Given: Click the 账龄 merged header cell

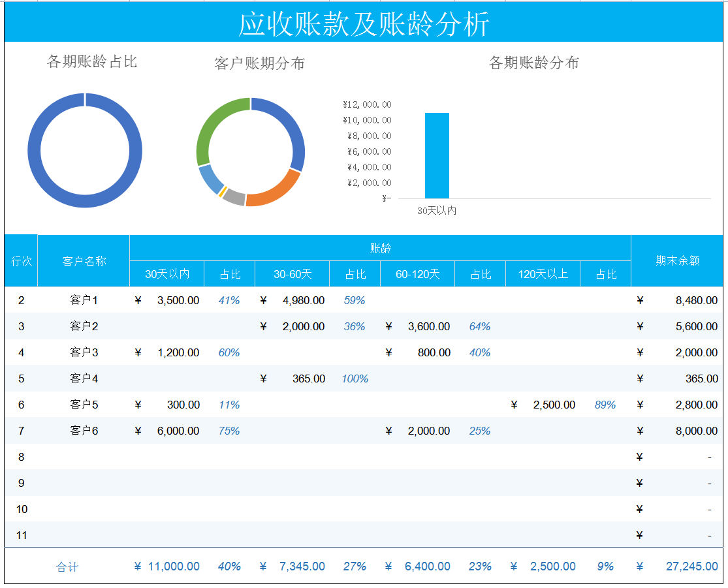Looking at the screenshot, I should pyautogui.click(x=379, y=248).
